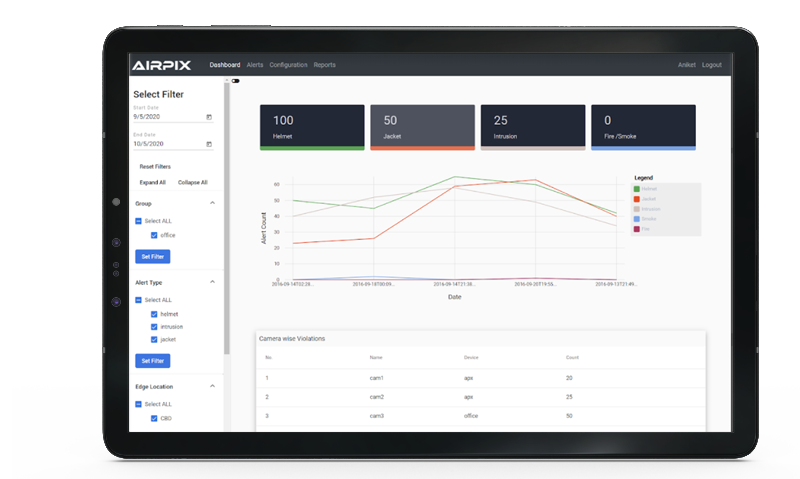Go to the Configuration tab
Viewport: 800px width, 479px height.
[x=288, y=65]
